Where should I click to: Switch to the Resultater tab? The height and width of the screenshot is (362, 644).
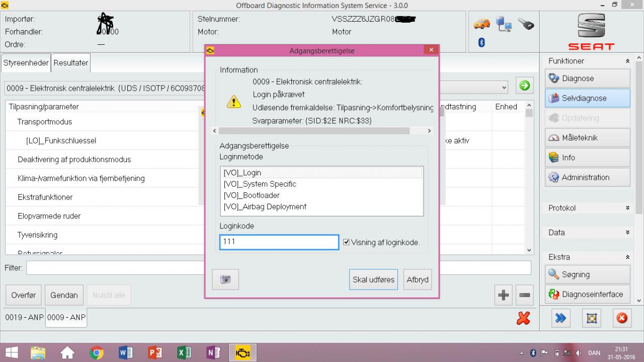(x=71, y=63)
